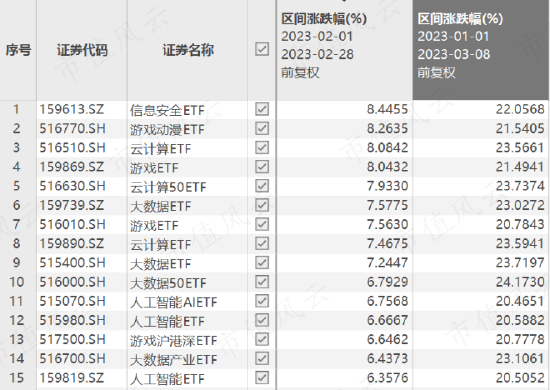This screenshot has height=390, width=550.
Task: Toggle the select-all checkbox in the header
Action: pos(262,49)
